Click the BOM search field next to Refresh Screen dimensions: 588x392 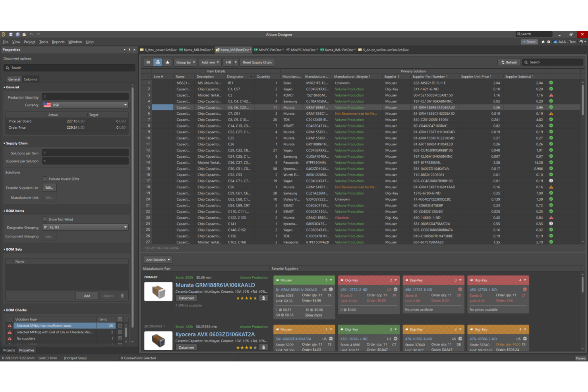(553, 62)
